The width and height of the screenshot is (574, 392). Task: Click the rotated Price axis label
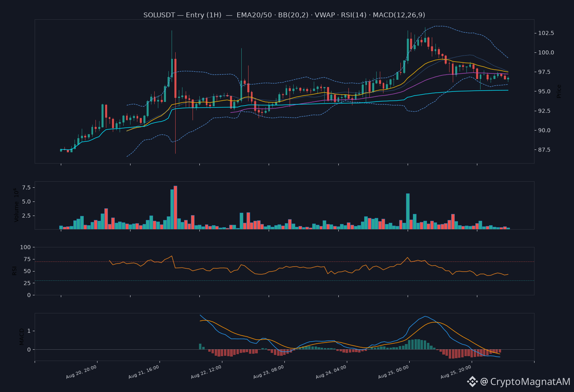(559, 91)
